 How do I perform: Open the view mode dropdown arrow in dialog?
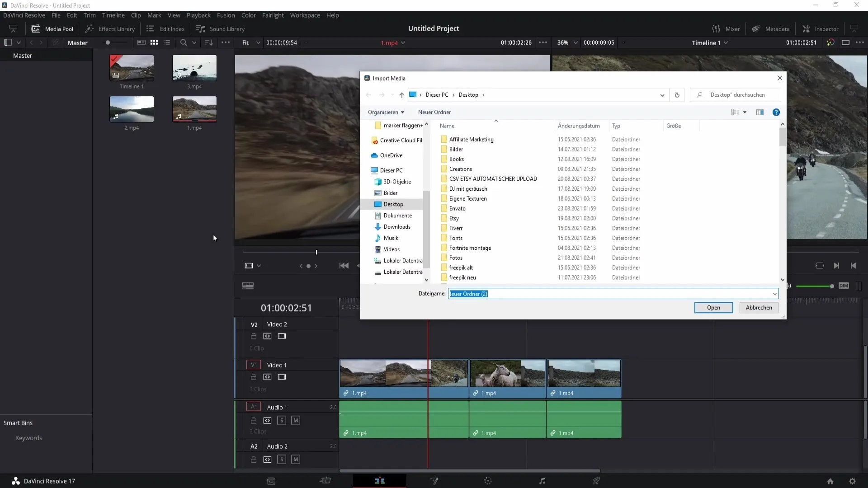745,112
